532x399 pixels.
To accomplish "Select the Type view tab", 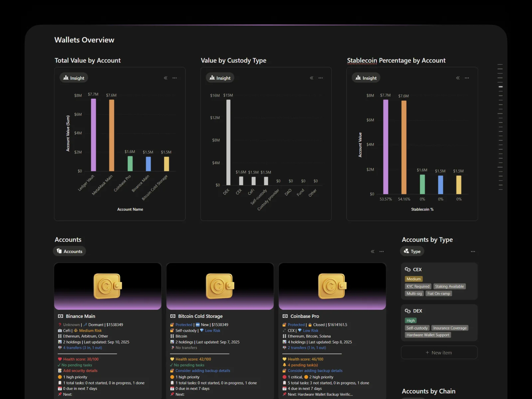I will pos(412,251).
